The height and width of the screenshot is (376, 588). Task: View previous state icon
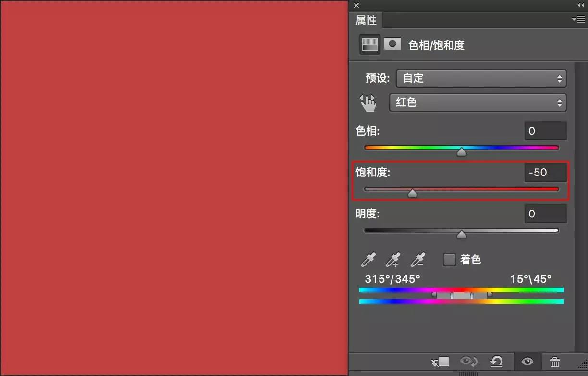tap(468, 361)
